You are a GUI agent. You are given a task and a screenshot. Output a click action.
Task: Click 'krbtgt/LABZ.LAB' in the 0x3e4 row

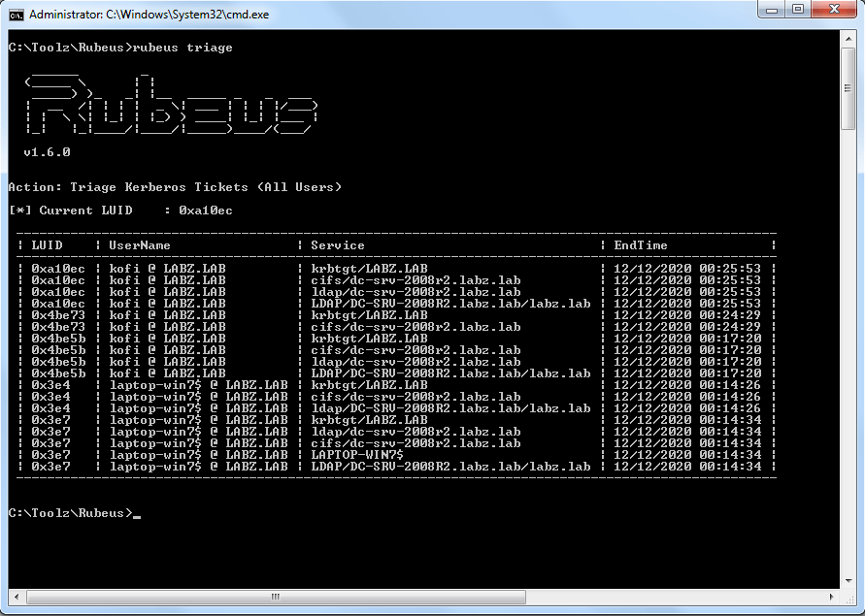[x=369, y=385]
